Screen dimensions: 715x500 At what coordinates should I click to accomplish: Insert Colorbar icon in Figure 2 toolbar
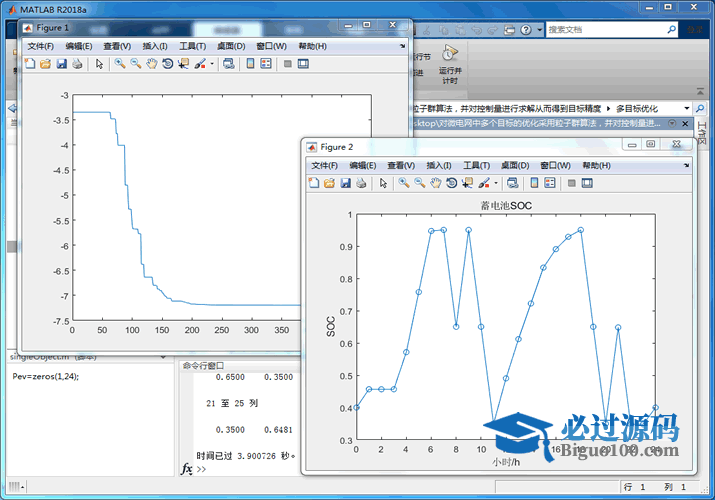(534, 183)
